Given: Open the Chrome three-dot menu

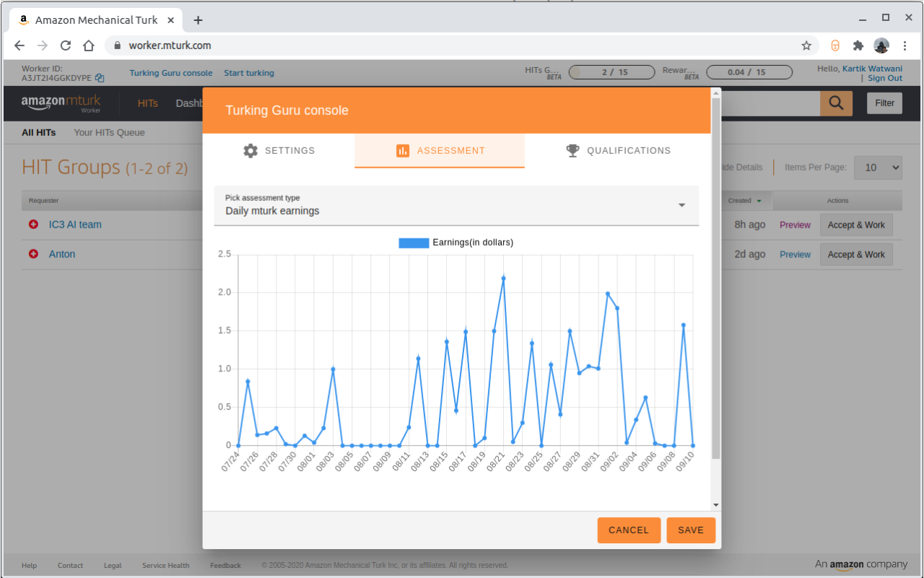Looking at the screenshot, I should (905, 46).
